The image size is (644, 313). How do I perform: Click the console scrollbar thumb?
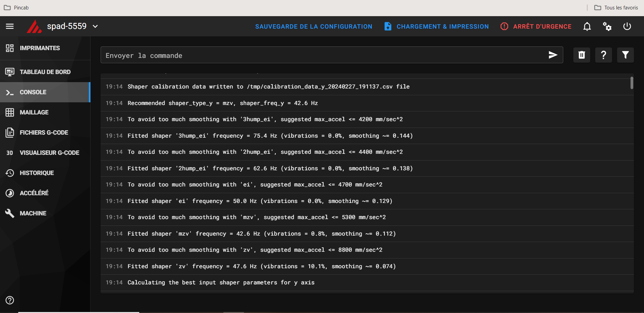[632, 83]
